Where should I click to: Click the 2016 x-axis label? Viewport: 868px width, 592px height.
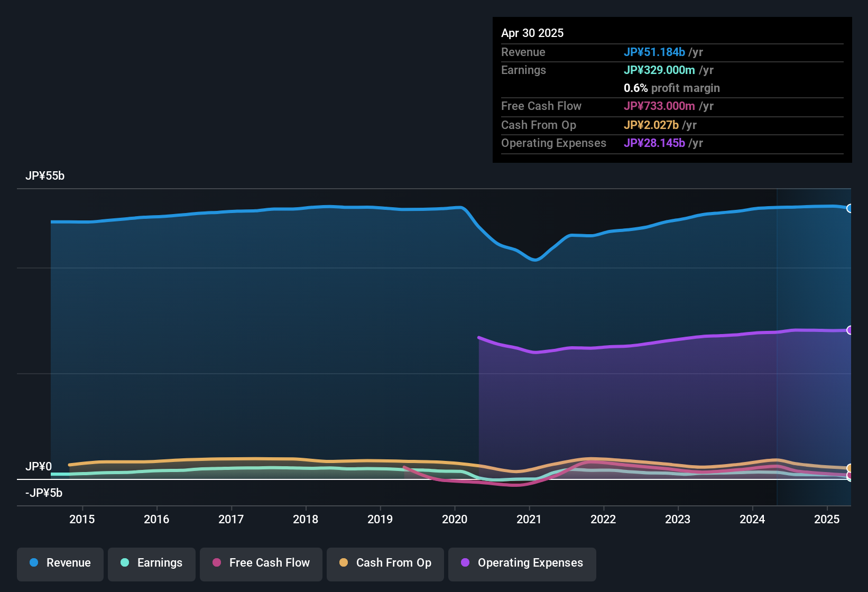click(x=156, y=519)
